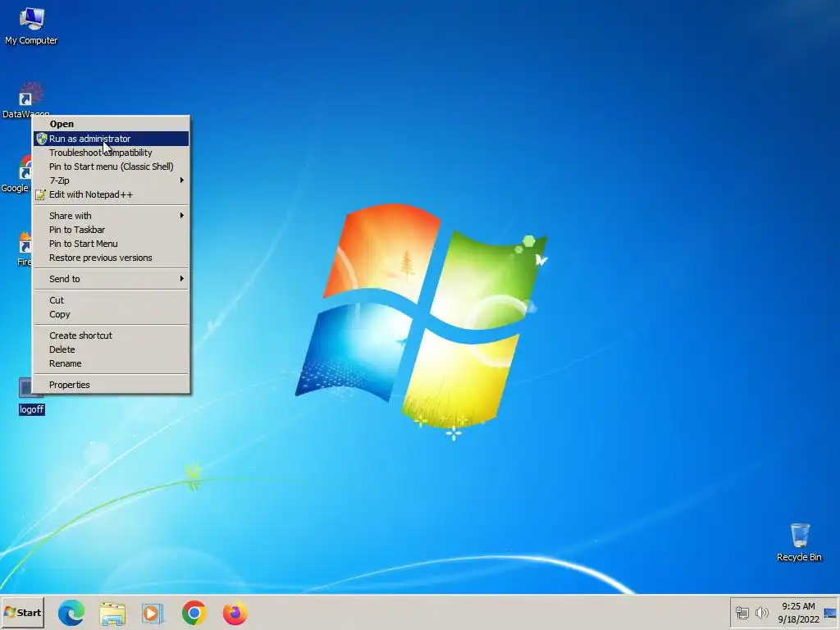Open File Explorer from the taskbar
840x630 pixels.
click(112, 613)
